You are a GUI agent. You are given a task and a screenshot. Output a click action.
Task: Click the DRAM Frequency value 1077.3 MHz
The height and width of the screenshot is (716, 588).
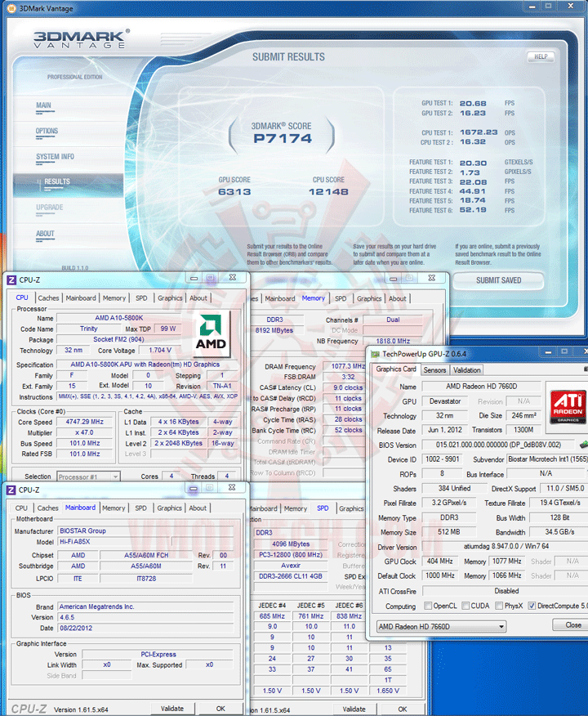[345, 366]
